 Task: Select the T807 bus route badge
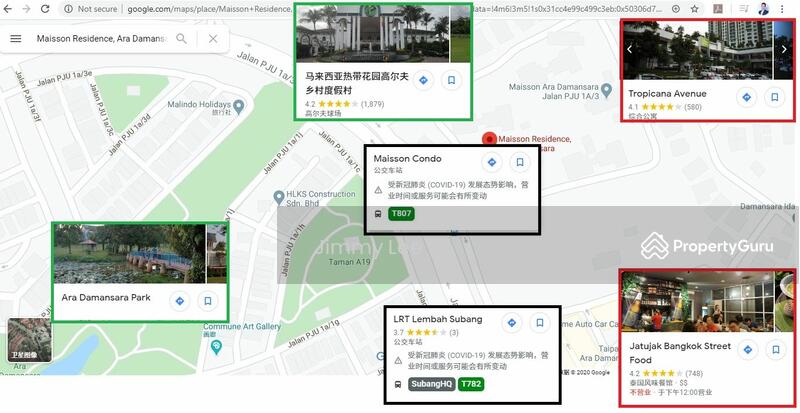pos(402,213)
